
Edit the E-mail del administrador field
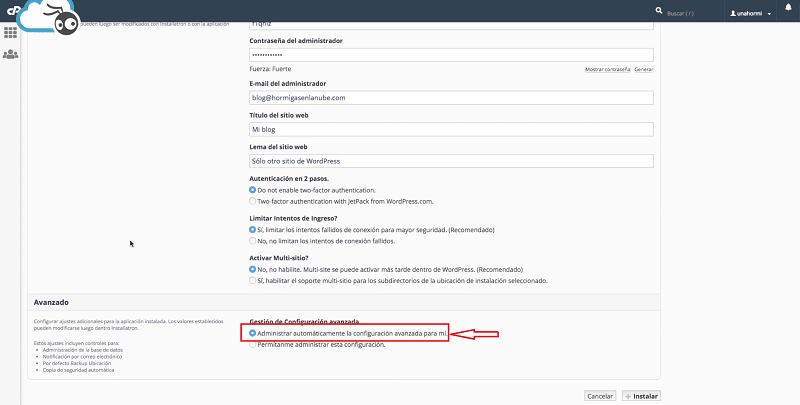(451, 97)
